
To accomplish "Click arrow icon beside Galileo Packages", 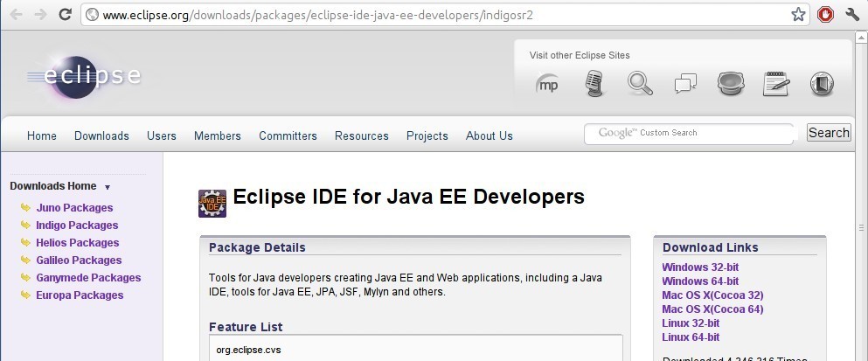I will [x=25, y=260].
